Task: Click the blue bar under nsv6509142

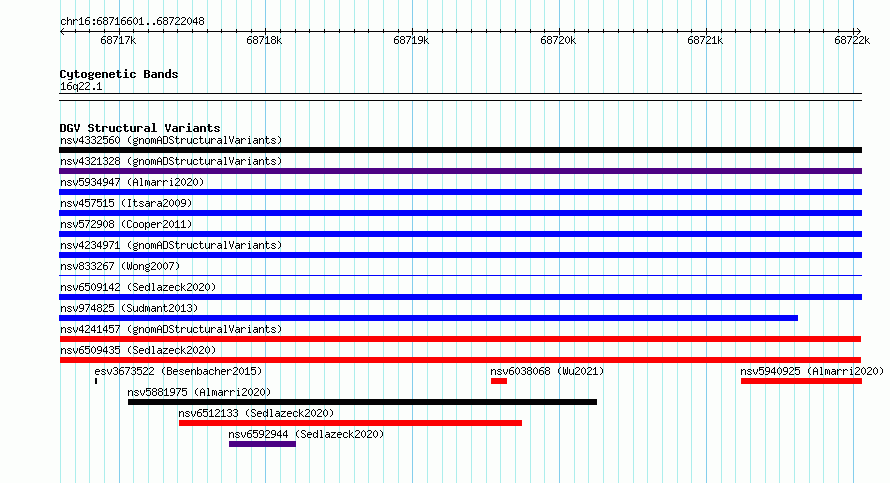Action: tap(460, 297)
